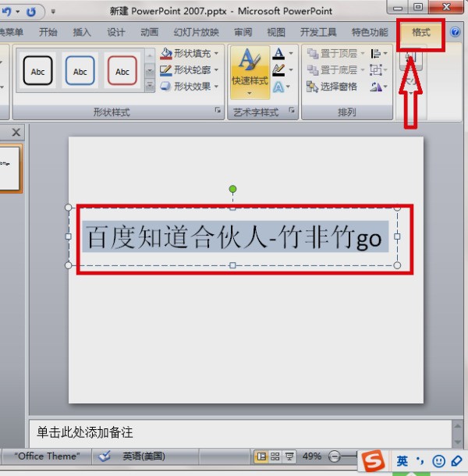Select slide 1 thumbnail in the pane
The height and width of the screenshot is (476, 468).
pos(9,169)
